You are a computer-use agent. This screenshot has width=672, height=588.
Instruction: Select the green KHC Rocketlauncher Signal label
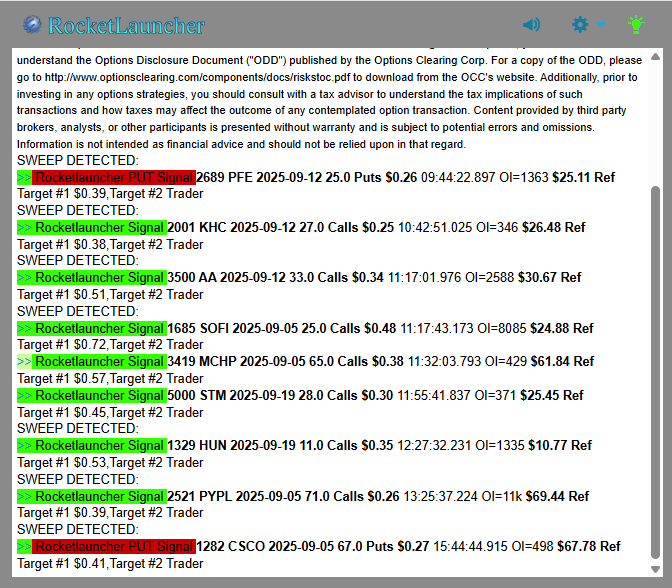pyautogui.click(x=99, y=227)
